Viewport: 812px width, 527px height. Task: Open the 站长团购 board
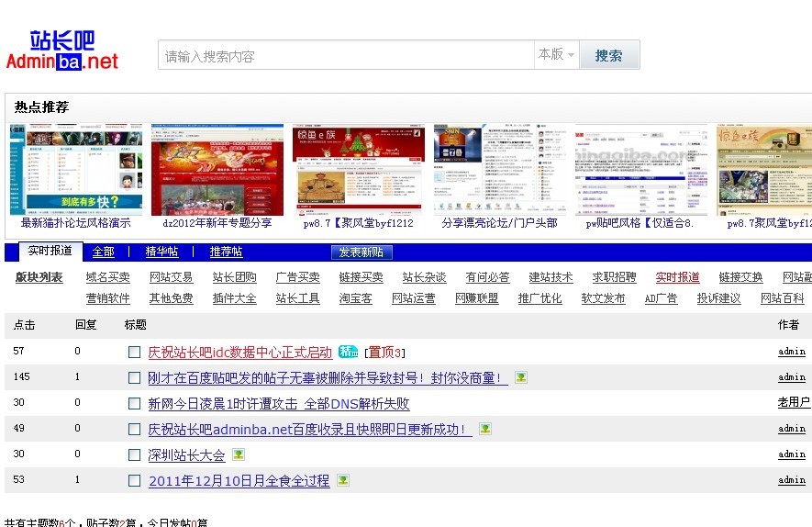(235, 277)
